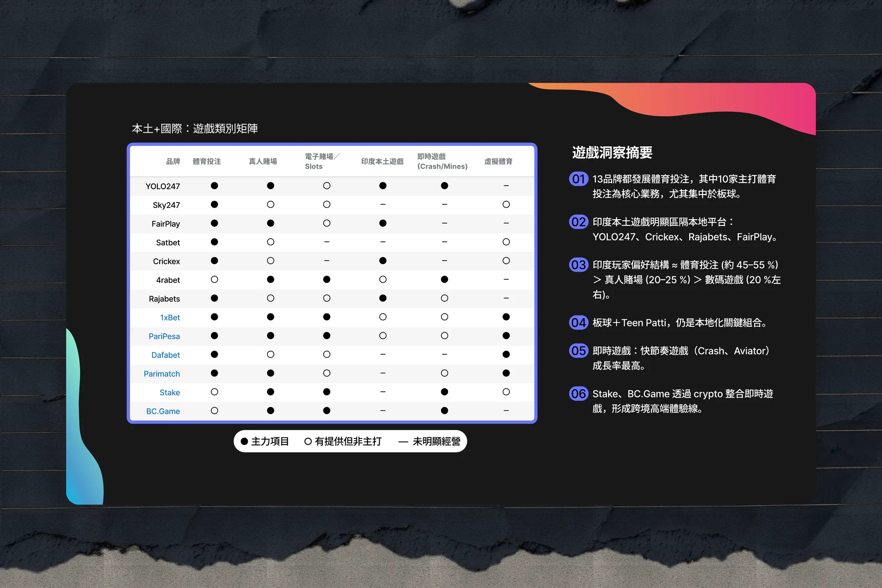
Task: Select the Satbet brand name
Action: tap(168, 243)
